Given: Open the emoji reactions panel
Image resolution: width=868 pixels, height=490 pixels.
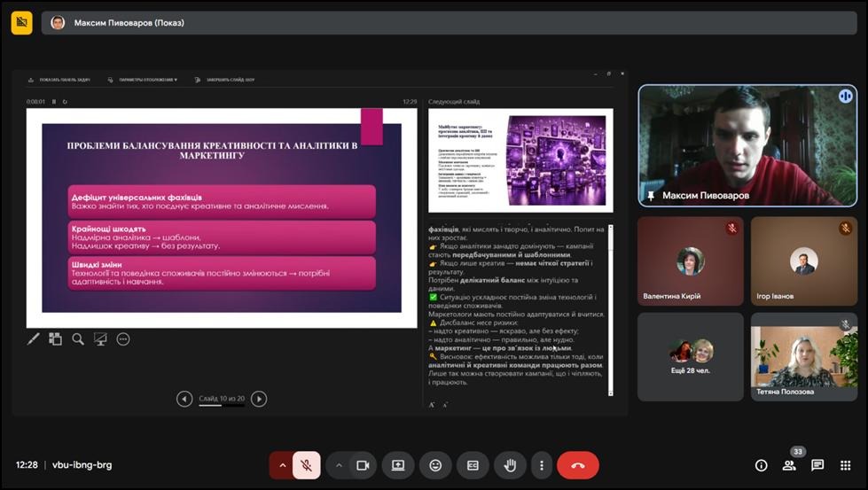Looking at the screenshot, I should click(435, 465).
